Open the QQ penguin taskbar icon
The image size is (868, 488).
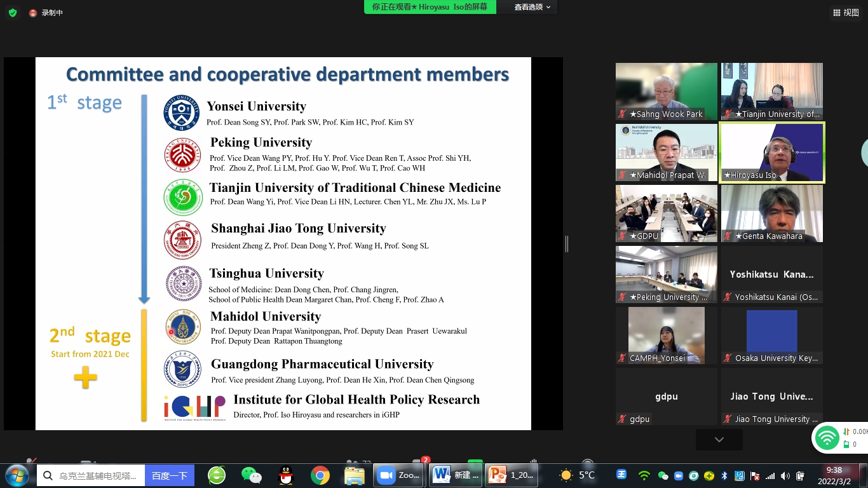286,475
